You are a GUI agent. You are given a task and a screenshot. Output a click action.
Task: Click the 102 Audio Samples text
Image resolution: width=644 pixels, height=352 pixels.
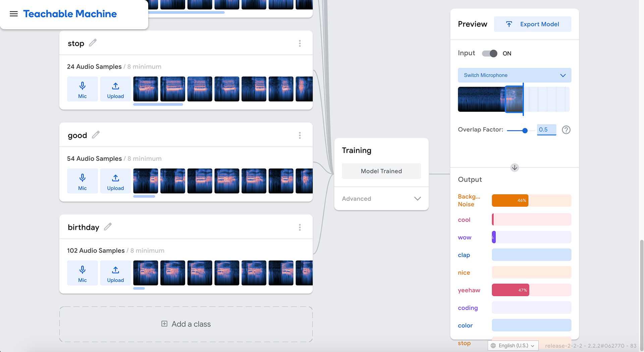pos(96,250)
